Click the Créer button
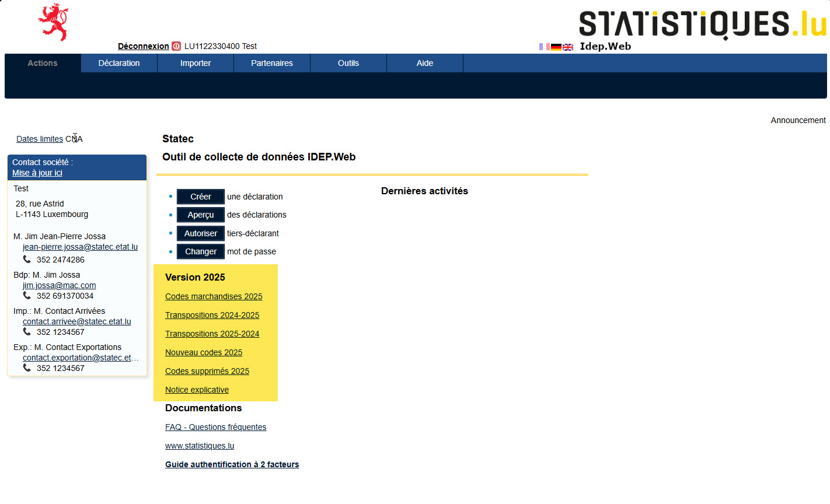 [201, 197]
